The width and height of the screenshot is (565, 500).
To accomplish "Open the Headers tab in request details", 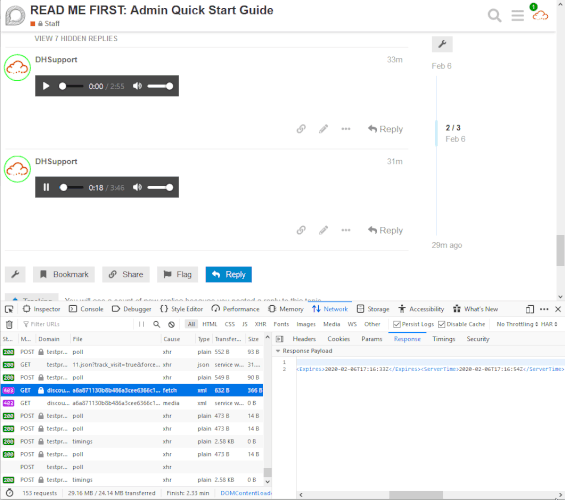I will (x=304, y=339).
